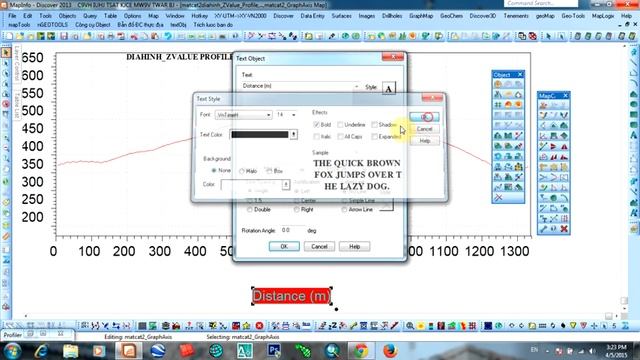640x360 pixels.
Task: Click the Save floppy icon in top toolbar
Action: [64, 36]
